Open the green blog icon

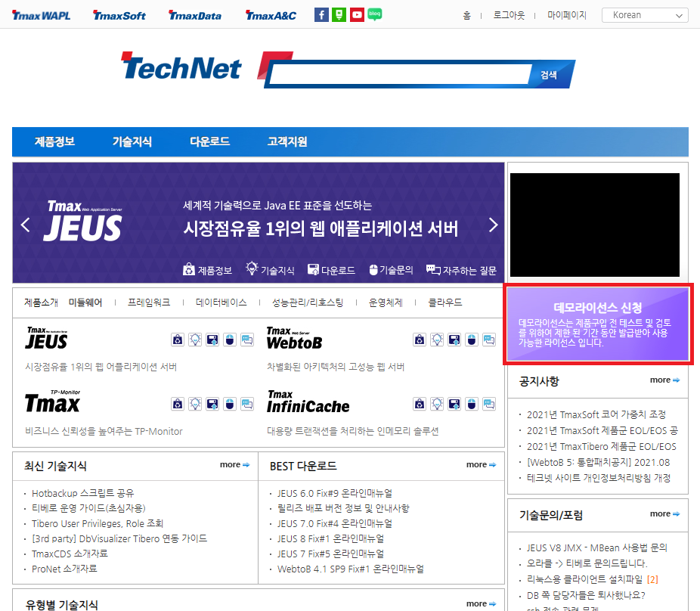click(374, 14)
